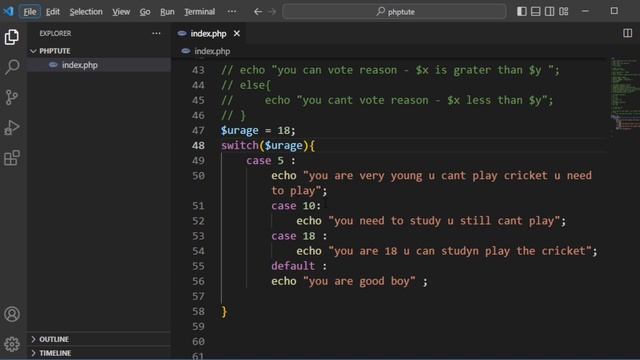The image size is (640, 360).
Task: Click the VS Code logo icon
Action: pyautogui.click(x=8, y=11)
